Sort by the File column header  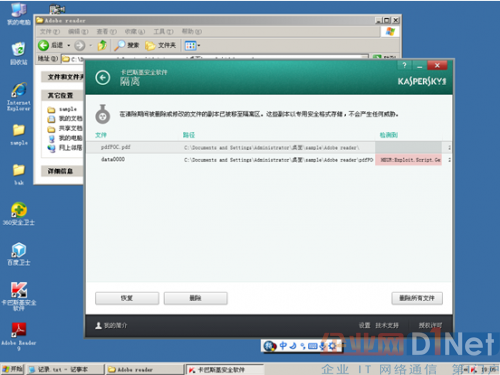point(101,135)
